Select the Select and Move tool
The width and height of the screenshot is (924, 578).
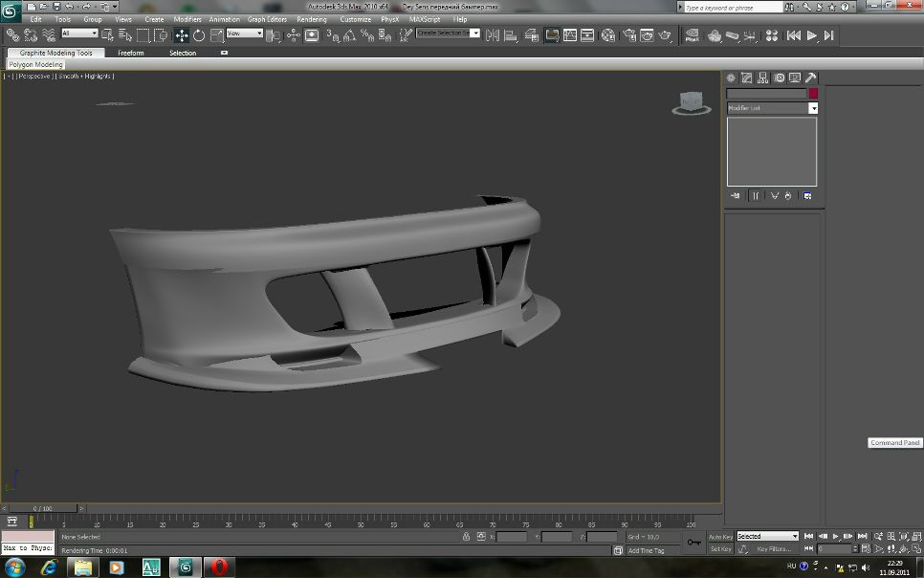click(x=181, y=35)
